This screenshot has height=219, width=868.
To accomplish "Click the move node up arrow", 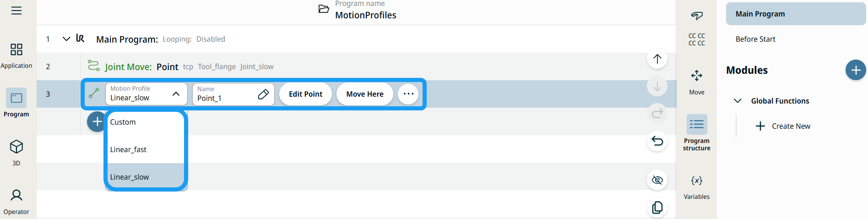I will coord(657,59).
